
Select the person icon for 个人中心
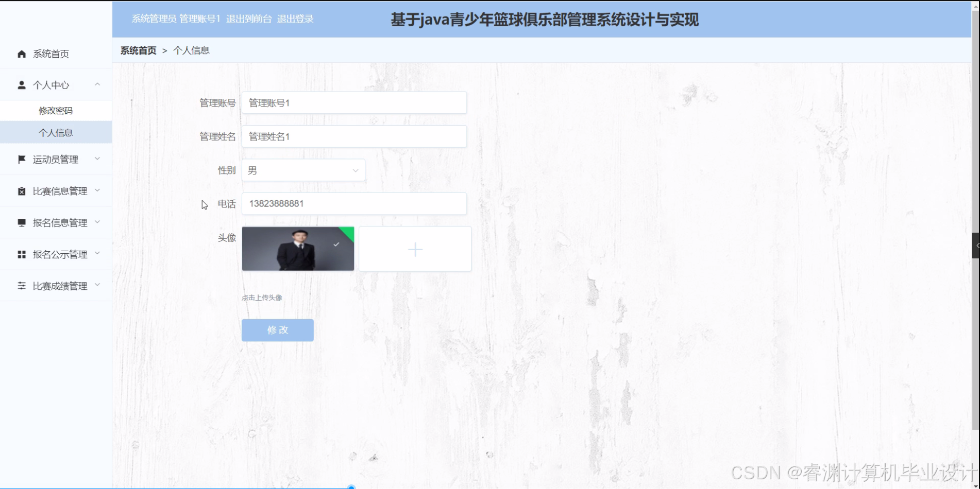click(22, 84)
